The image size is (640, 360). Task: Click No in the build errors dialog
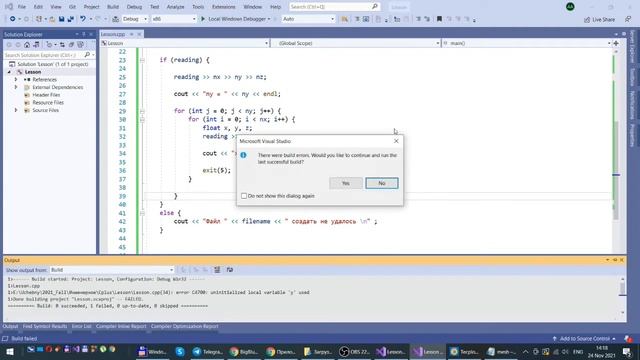coord(382,183)
